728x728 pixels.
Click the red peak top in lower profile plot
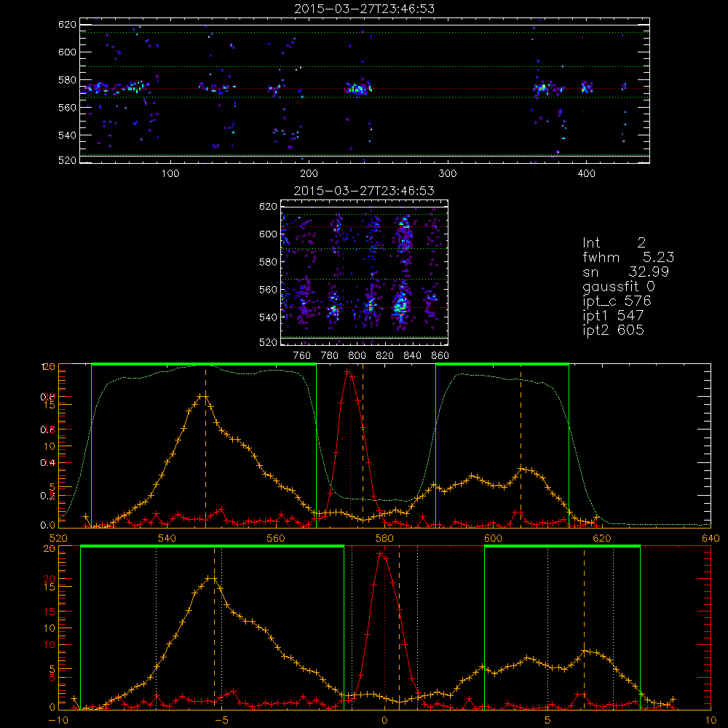(x=380, y=553)
